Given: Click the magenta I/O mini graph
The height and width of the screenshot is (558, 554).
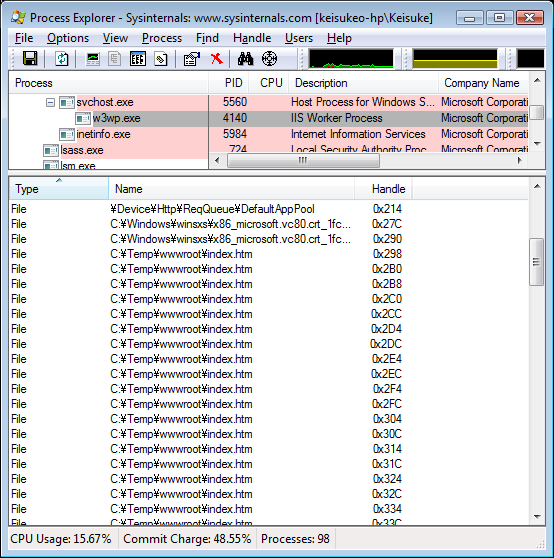Looking at the screenshot, I should tap(531, 59).
